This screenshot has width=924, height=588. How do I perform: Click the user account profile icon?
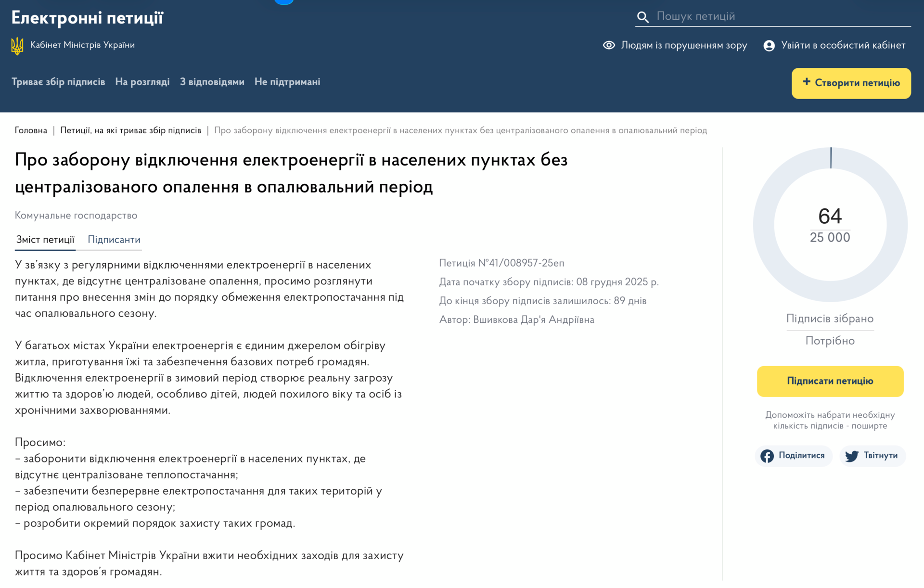(x=769, y=46)
